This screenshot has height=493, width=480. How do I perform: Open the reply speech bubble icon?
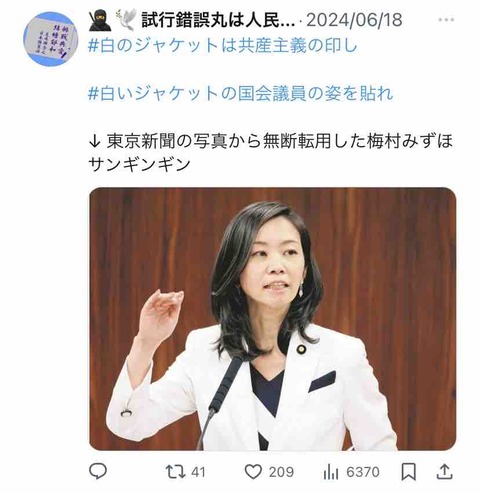coord(98,472)
